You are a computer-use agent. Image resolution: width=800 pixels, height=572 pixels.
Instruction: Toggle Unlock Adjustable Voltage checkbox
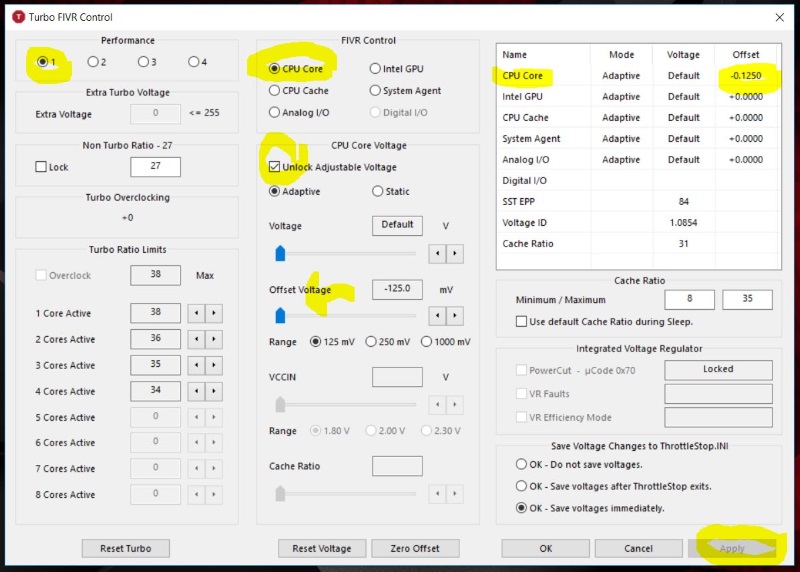point(274,167)
